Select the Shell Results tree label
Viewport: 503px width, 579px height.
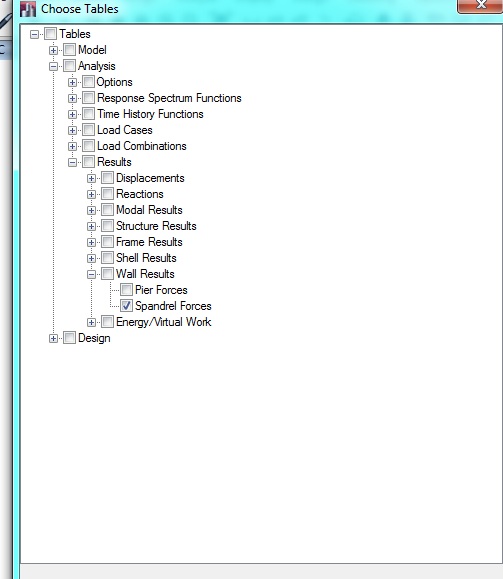point(146,258)
